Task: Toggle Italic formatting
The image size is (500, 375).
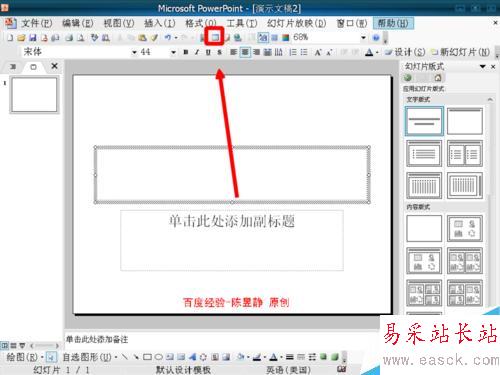Action: click(x=197, y=52)
